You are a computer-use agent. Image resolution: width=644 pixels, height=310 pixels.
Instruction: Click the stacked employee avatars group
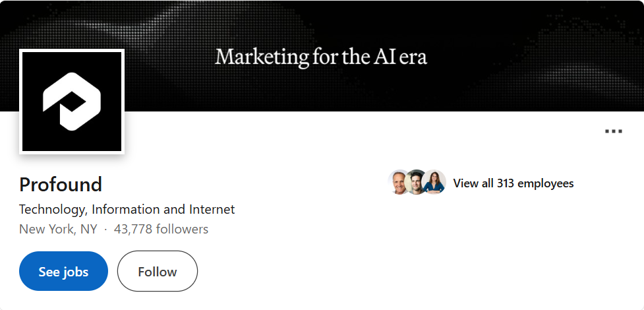(x=417, y=182)
